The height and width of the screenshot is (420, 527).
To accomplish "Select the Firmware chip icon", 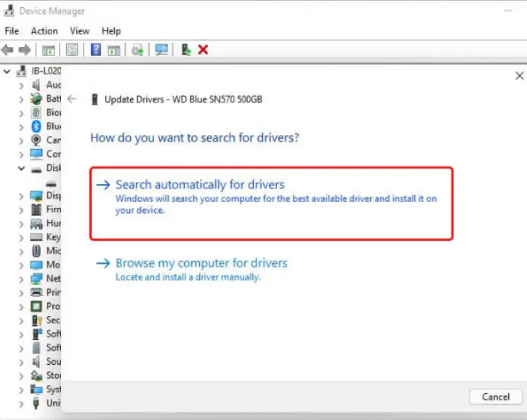I will (x=36, y=209).
